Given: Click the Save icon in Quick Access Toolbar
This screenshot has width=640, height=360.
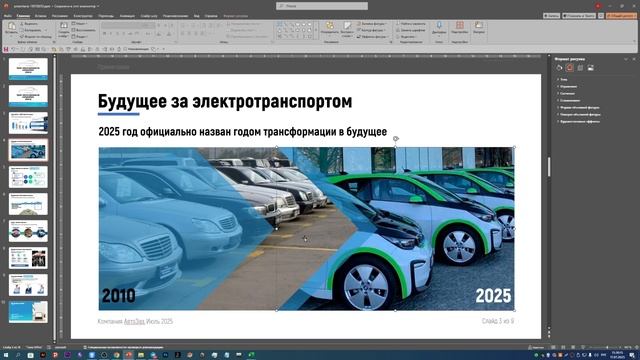Looking at the screenshot, I should point(6,49).
